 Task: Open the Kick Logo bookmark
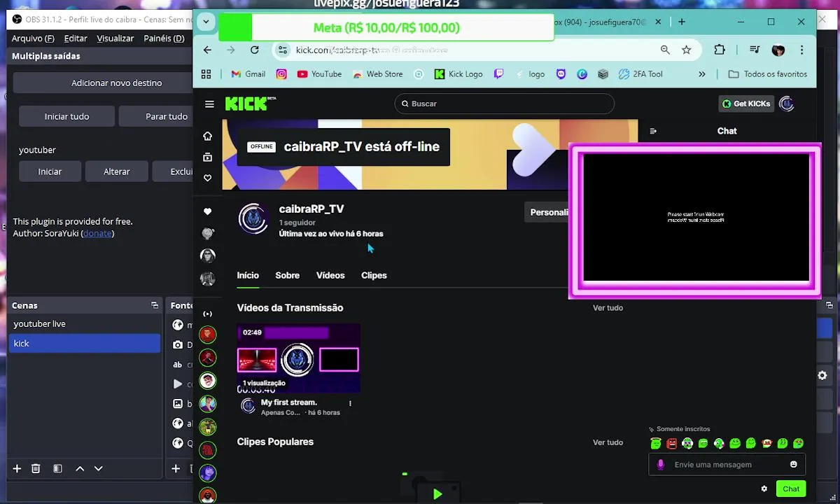tap(458, 74)
